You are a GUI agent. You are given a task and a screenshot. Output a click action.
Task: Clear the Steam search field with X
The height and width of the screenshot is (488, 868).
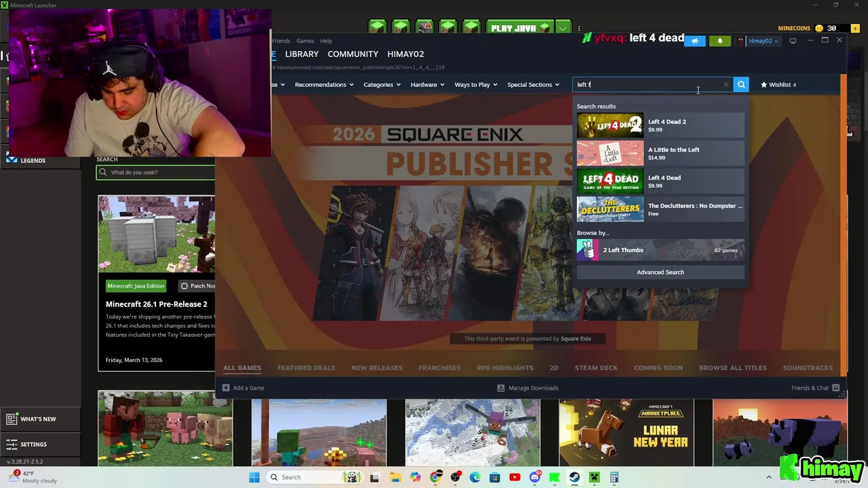tap(726, 85)
